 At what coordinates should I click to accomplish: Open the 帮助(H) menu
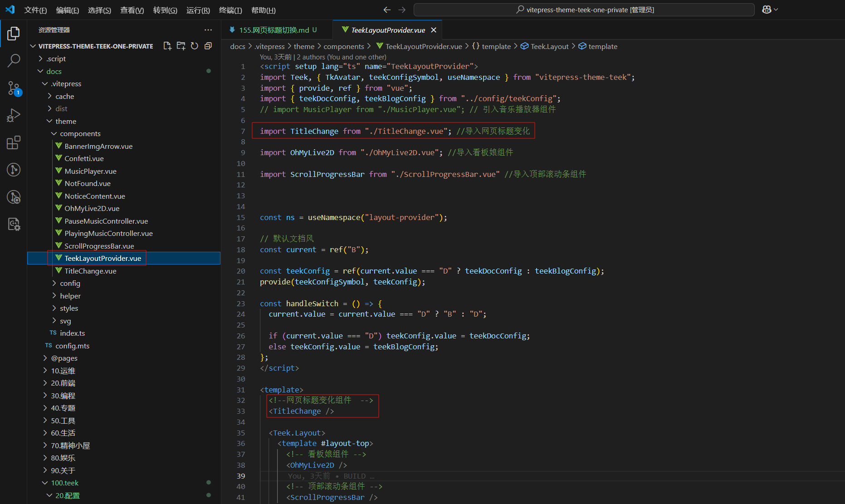coord(264,10)
